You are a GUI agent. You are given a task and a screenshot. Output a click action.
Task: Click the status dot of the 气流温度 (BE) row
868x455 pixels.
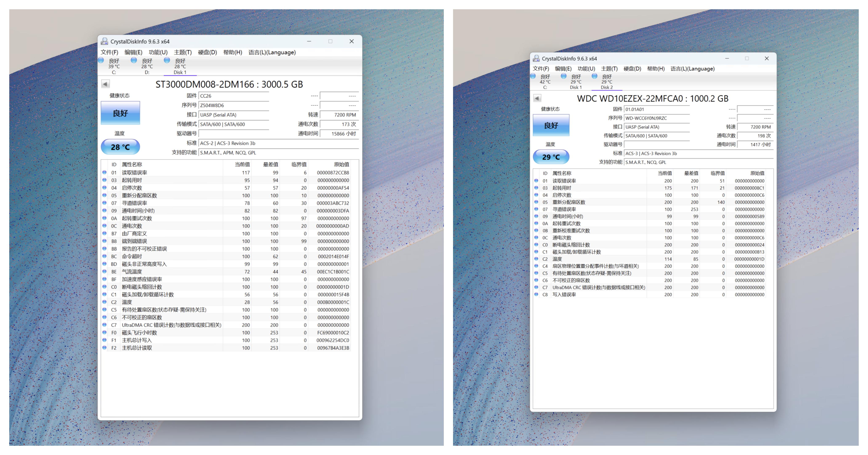coord(104,272)
